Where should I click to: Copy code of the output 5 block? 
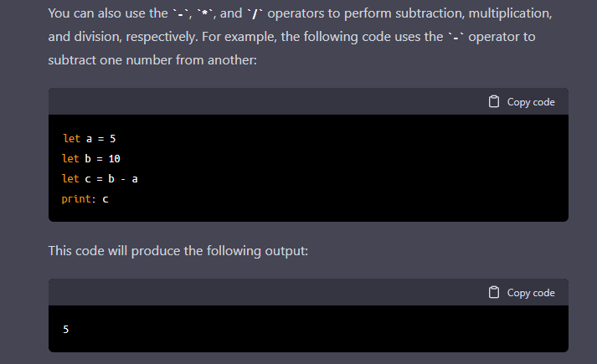point(522,293)
